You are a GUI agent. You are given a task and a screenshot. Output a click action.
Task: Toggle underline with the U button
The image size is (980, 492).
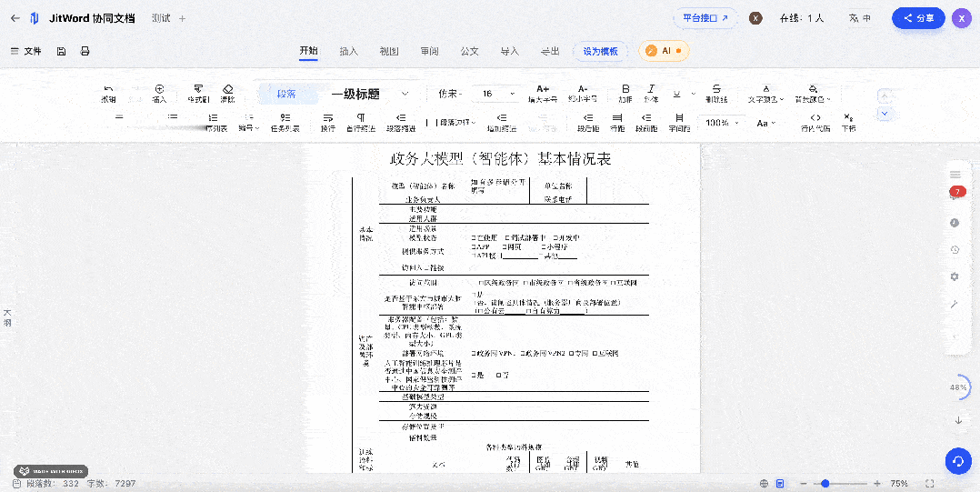pos(677,93)
